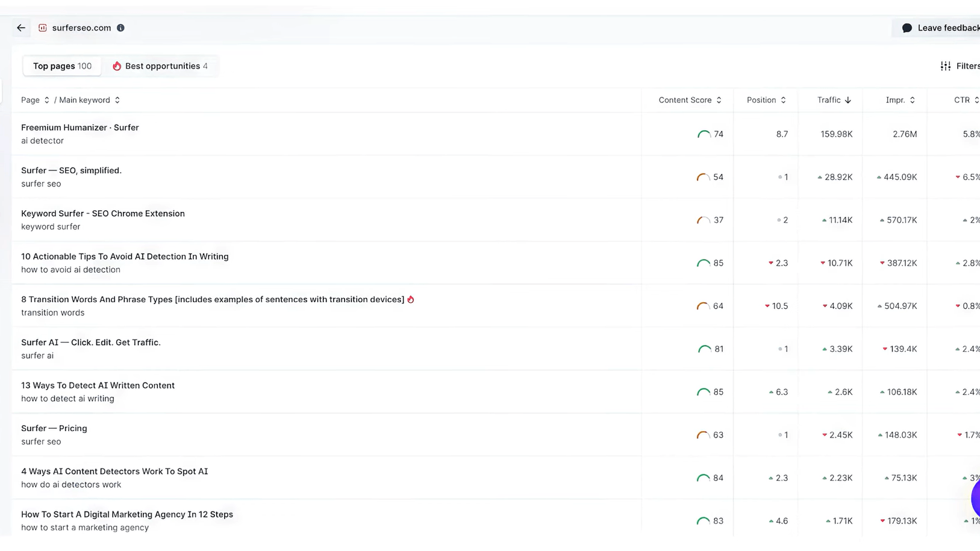Viewport: 980px width, 551px height.
Task: Click the surferseo.com site favicon icon
Action: 43,28
